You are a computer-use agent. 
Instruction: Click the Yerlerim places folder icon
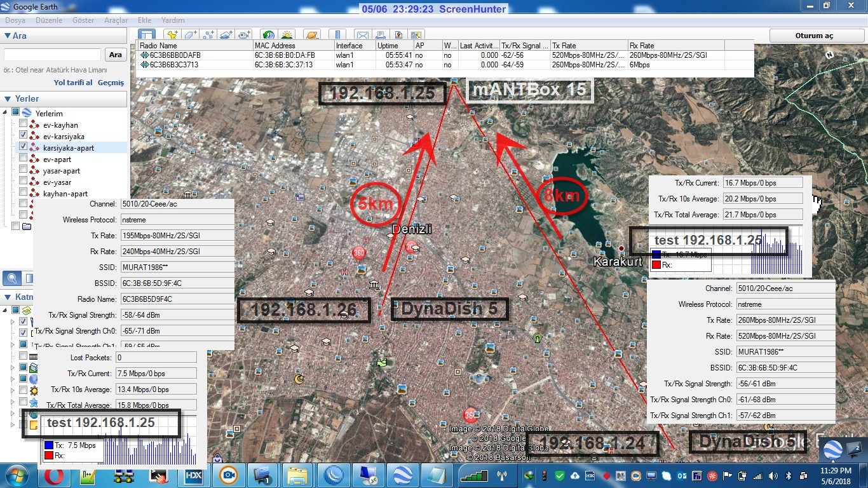(27, 113)
